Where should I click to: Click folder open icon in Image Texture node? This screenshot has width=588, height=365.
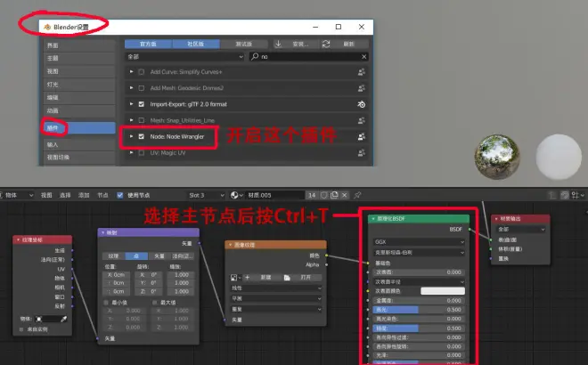click(x=287, y=277)
